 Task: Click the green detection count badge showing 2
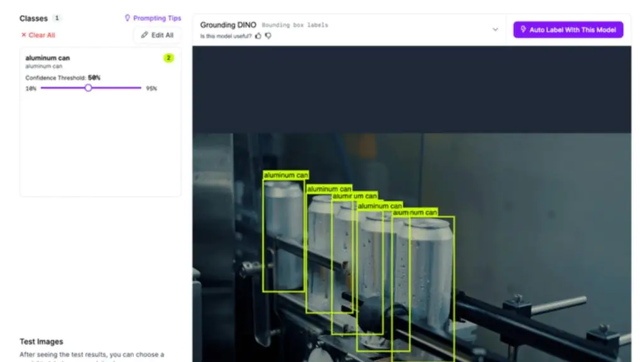coord(168,58)
